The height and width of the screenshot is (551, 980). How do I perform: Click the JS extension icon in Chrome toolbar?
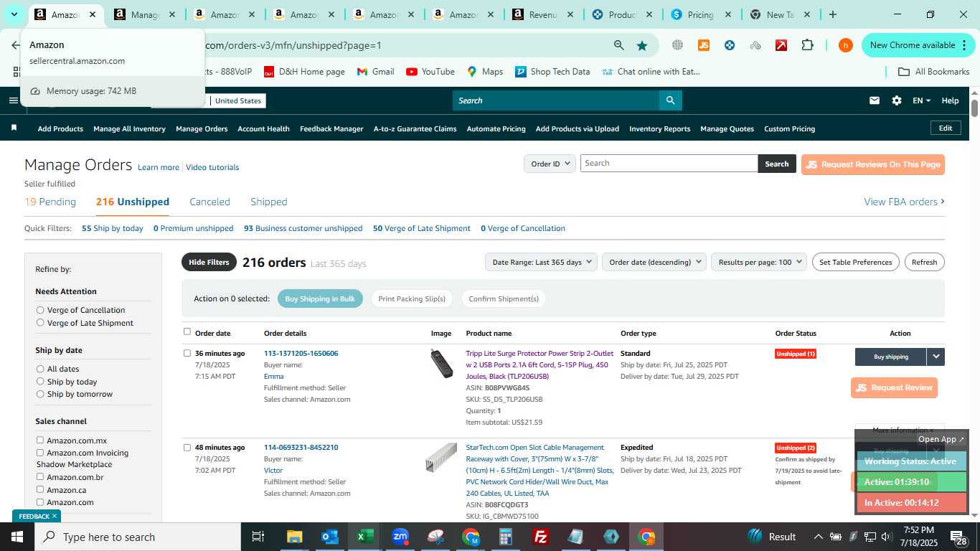tap(703, 45)
